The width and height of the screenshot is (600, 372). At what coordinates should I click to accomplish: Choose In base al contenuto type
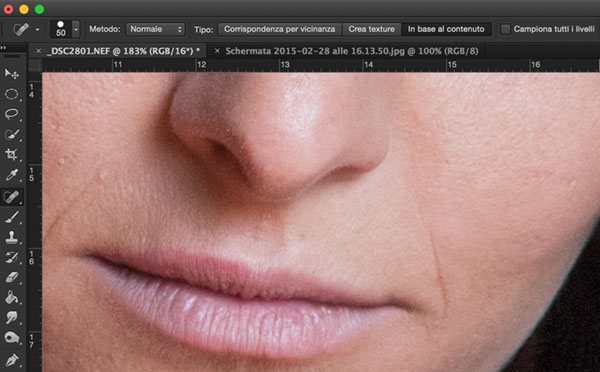pyautogui.click(x=446, y=29)
